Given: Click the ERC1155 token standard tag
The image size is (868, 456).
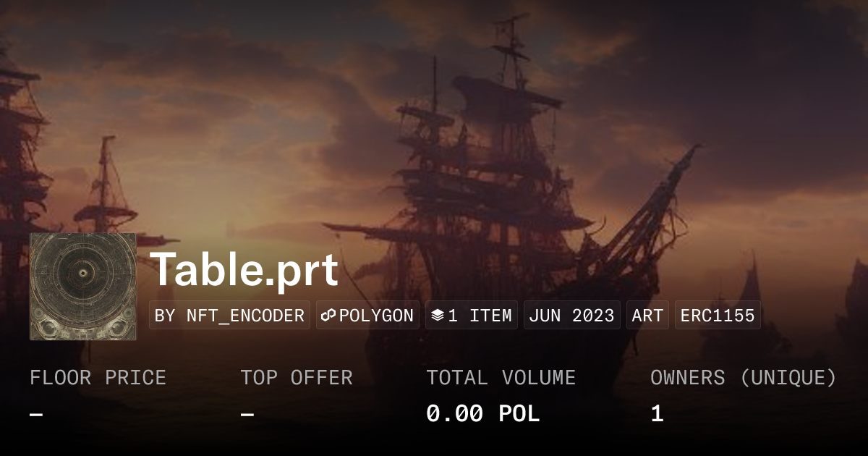Looking at the screenshot, I should (718, 316).
